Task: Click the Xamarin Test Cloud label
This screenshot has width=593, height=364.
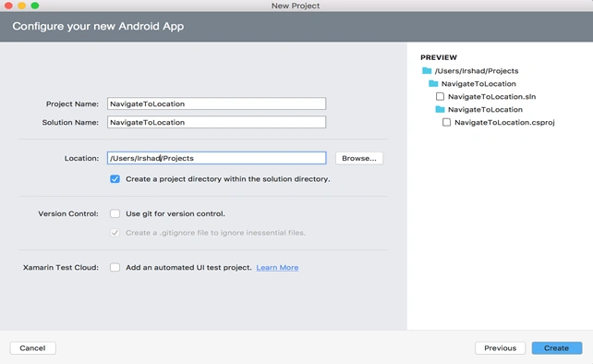Action: pos(61,268)
